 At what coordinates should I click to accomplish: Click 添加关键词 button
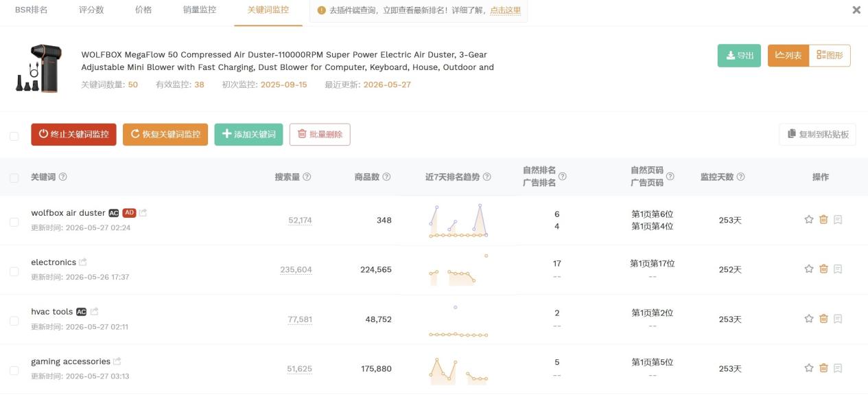[248, 135]
